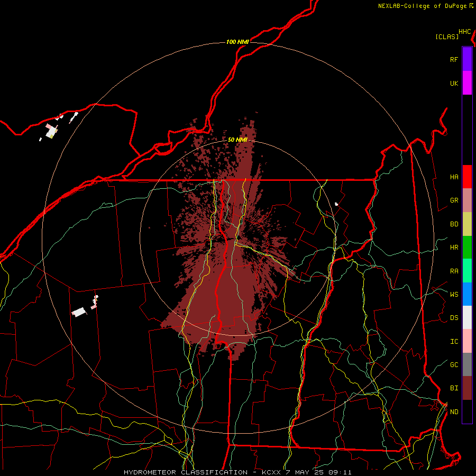Screen dimensions: 476x476
Task: Click the UK legend label
Action: click(454, 83)
